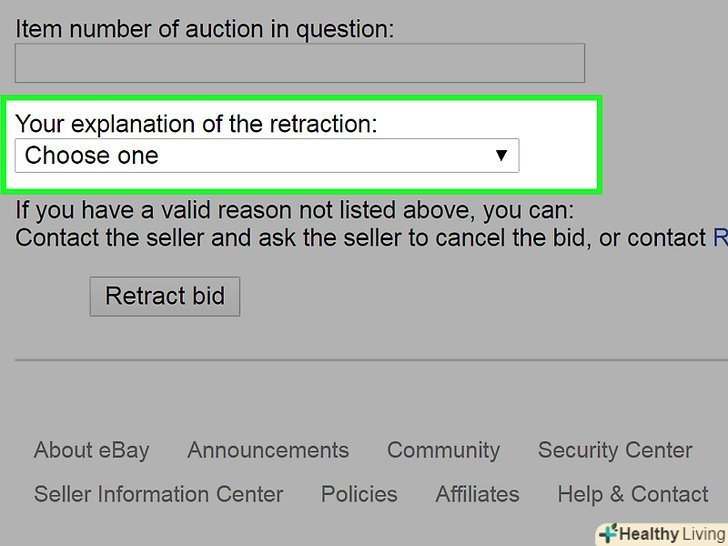Click the 'valid reason not listed above' text
Screen dimensions: 728x546
coord(295,211)
